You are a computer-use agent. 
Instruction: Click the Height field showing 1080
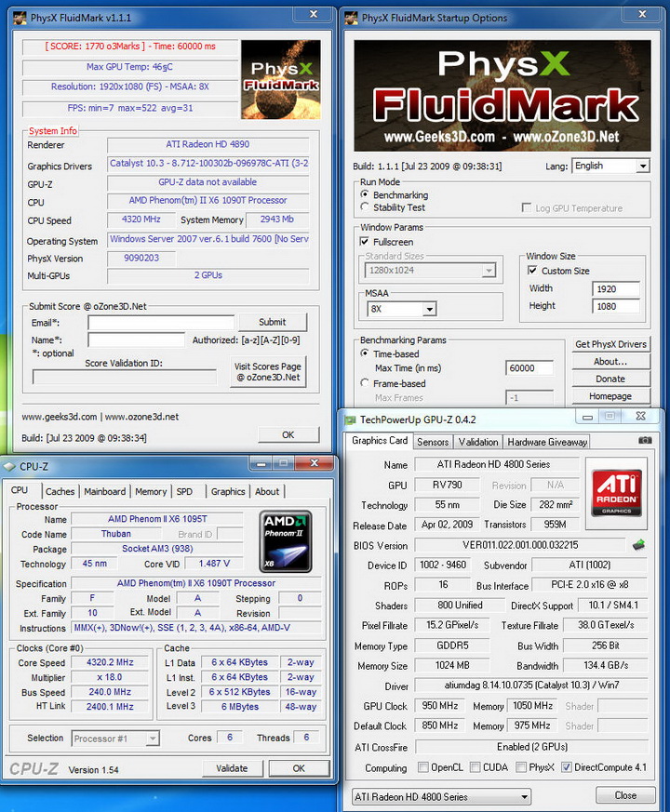pos(616,306)
